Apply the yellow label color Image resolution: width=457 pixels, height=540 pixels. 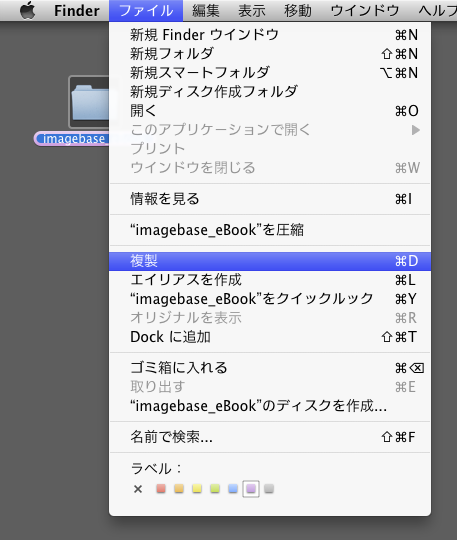tap(197, 488)
